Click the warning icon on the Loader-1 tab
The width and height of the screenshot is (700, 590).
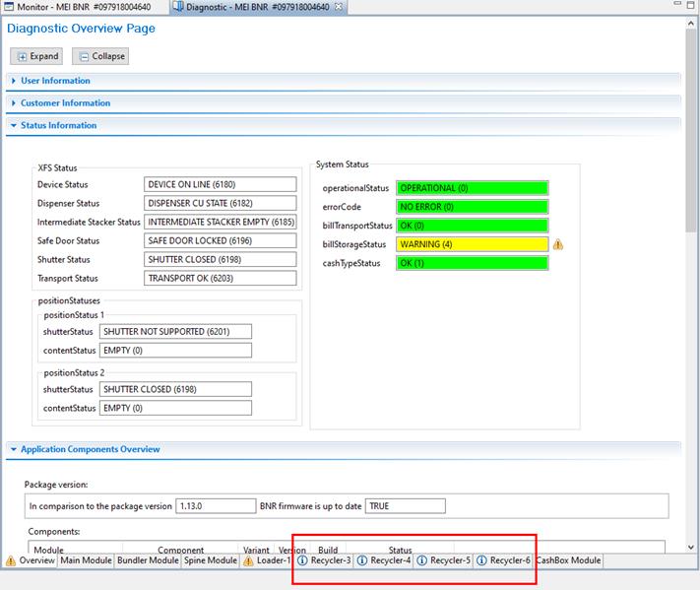[249, 560]
